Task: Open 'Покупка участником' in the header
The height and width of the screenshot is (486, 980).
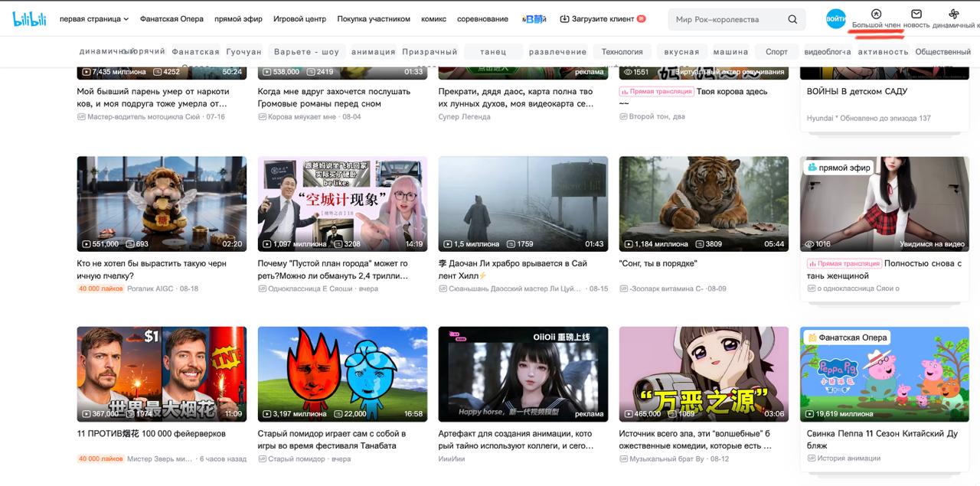Action: [374, 19]
